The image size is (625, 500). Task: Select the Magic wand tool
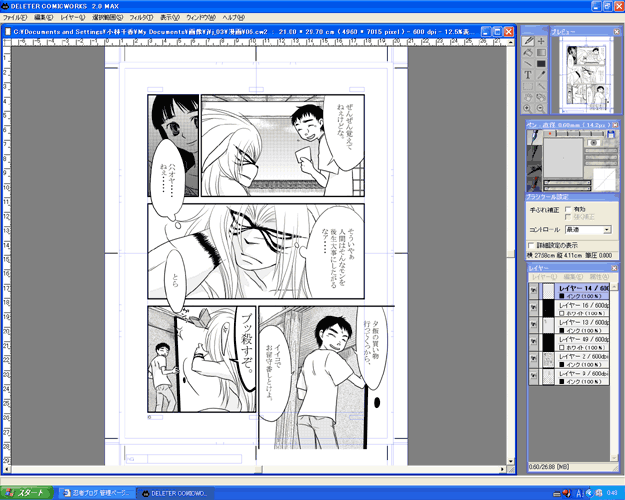click(x=541, y=86)
